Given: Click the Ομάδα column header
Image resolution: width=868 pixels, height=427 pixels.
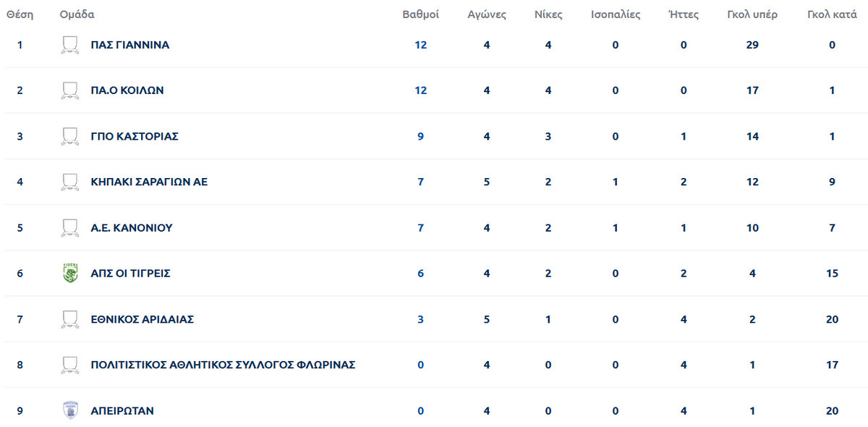Looking at the screenshot, I should (77, 14).
